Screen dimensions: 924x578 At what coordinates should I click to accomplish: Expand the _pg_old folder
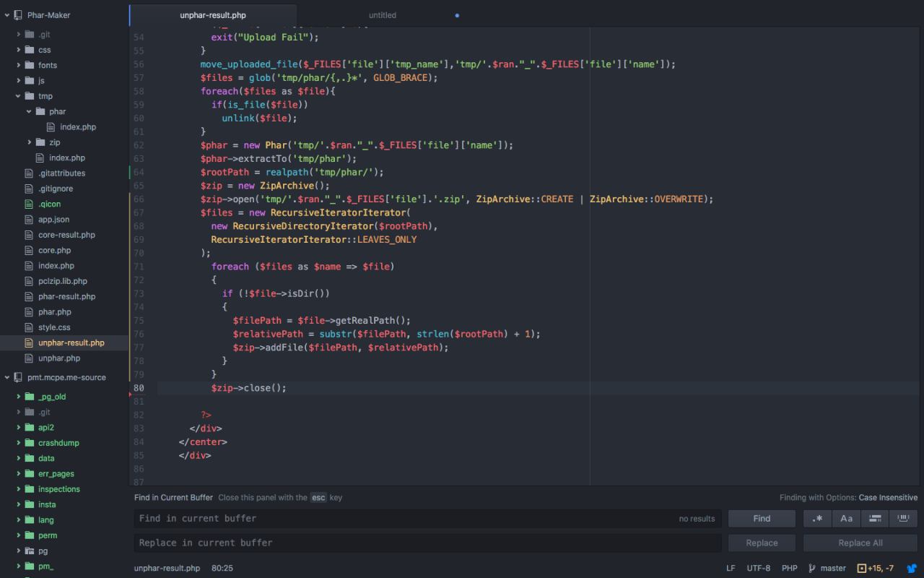pos(19,397)
